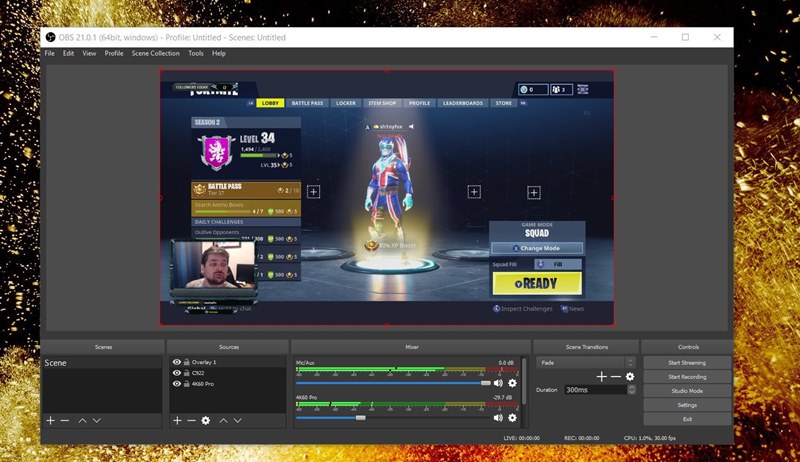Open the 4K60 Pro audio settings gear
Screen dimensions: 800x462
pos(513,415)
